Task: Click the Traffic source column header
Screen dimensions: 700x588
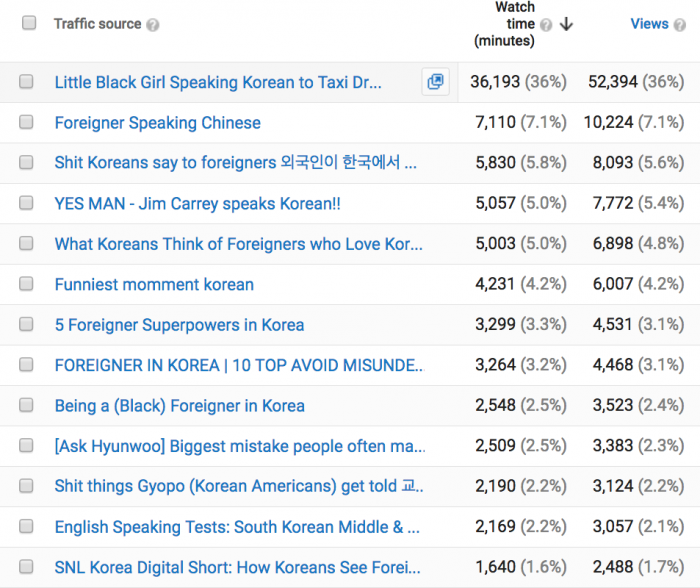Action: (97, 24)
